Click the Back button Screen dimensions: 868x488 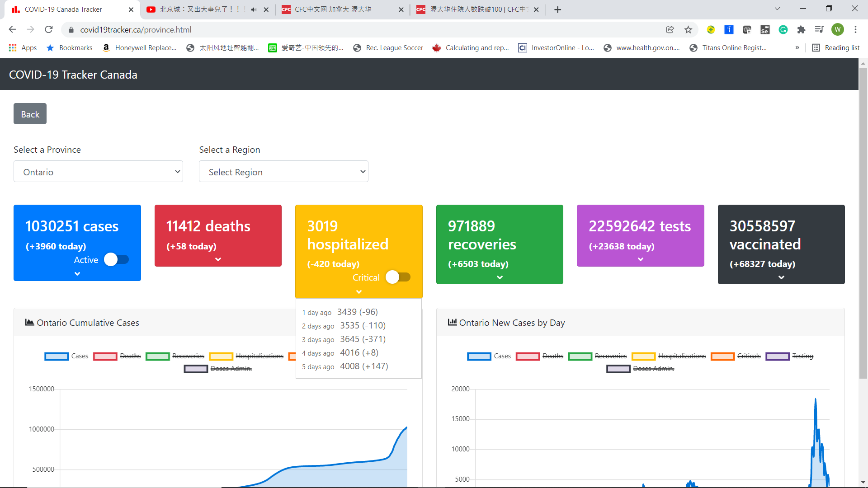click(x=30, y=114)
